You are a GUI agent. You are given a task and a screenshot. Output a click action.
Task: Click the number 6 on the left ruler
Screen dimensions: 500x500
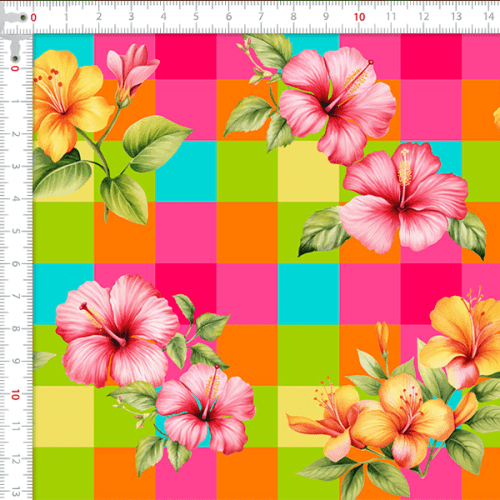[x=15, y=264]
